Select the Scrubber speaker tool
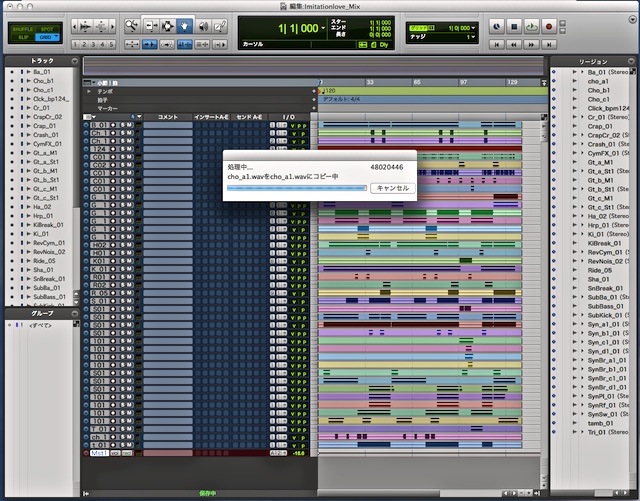 [205, 26]
